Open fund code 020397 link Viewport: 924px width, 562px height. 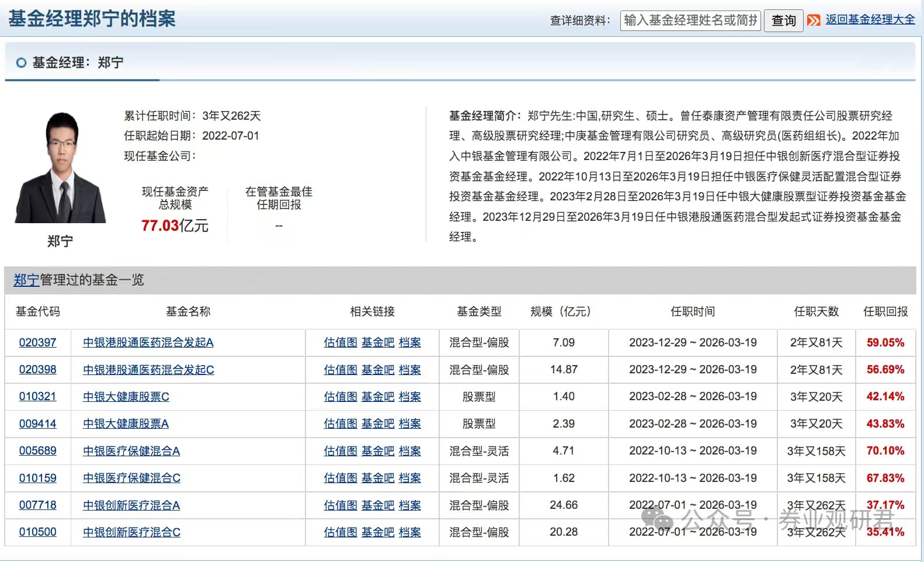(37, 342)
